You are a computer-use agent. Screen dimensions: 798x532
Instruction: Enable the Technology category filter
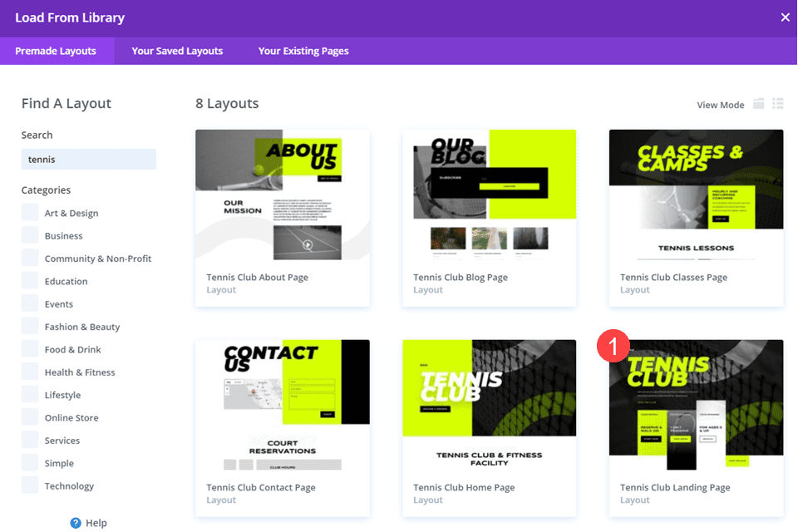(31, 485)
